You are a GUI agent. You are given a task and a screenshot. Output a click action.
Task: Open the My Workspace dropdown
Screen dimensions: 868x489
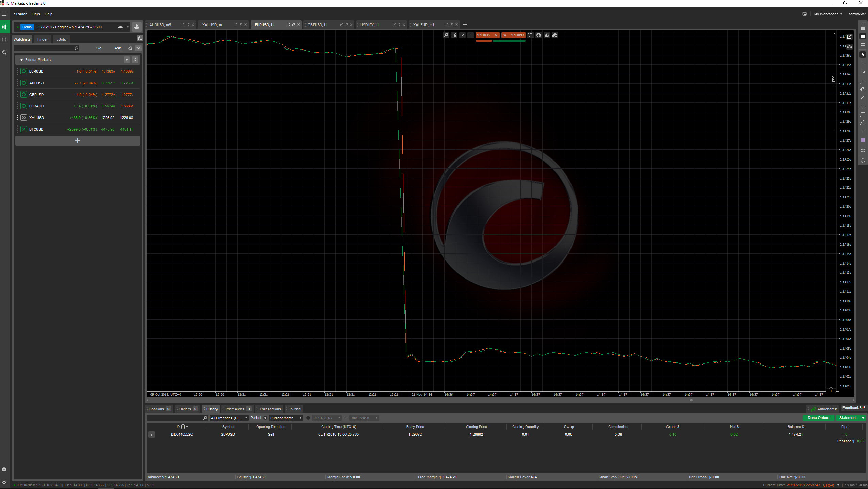(828, 14)
